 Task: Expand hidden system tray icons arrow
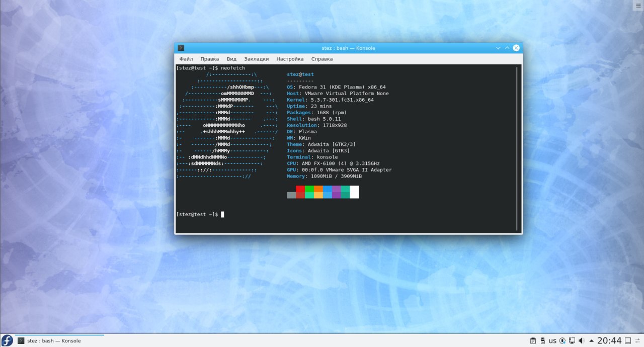point(592,340)
